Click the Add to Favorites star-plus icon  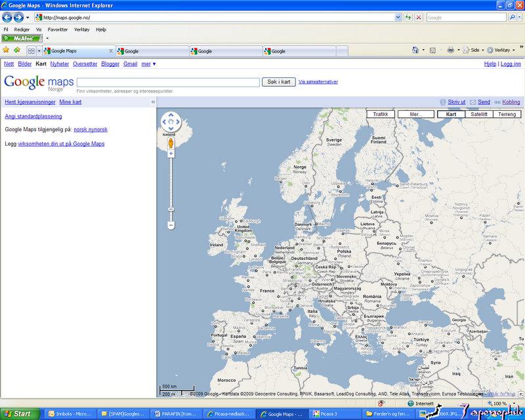(x=17, y=50)
